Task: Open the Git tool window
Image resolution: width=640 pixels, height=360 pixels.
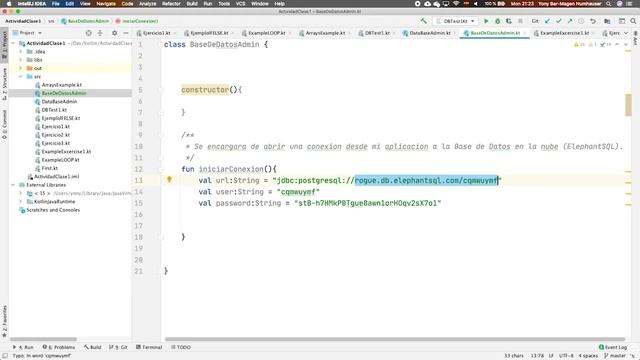Action: (118, 347)
